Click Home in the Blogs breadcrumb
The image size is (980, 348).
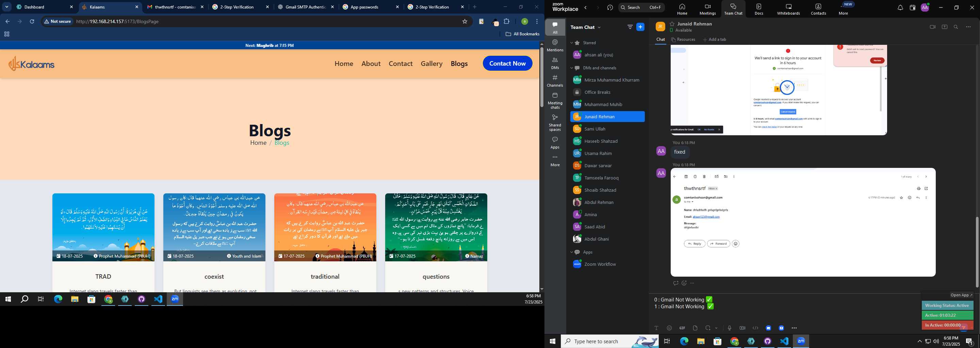point(258,143)
